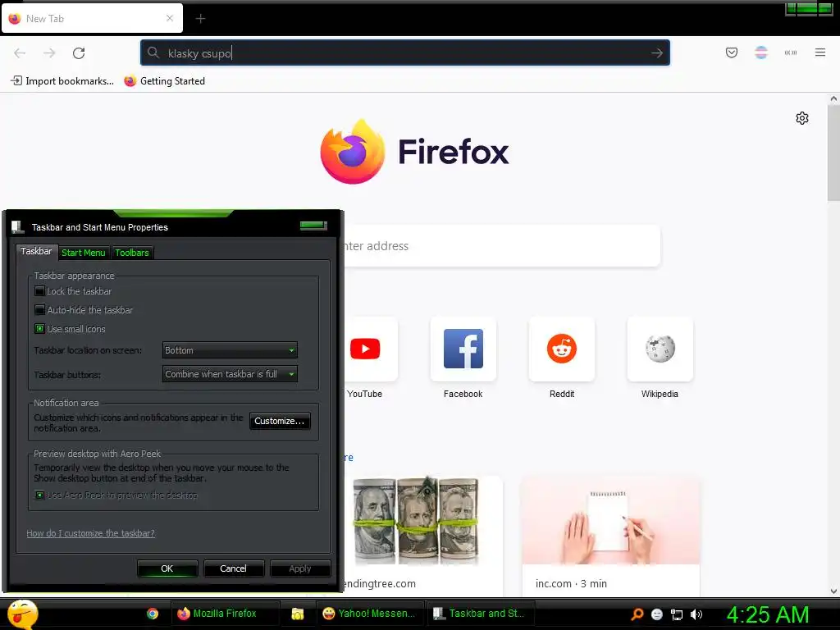Open the money rolls article thumbnail
The image size is (840, 630).
tap(418, 521)
